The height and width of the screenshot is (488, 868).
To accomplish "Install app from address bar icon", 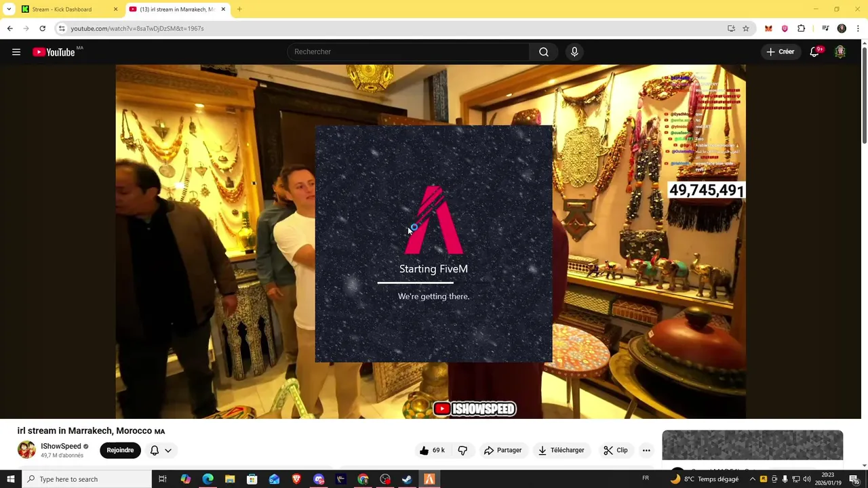I will pos(731,28).
